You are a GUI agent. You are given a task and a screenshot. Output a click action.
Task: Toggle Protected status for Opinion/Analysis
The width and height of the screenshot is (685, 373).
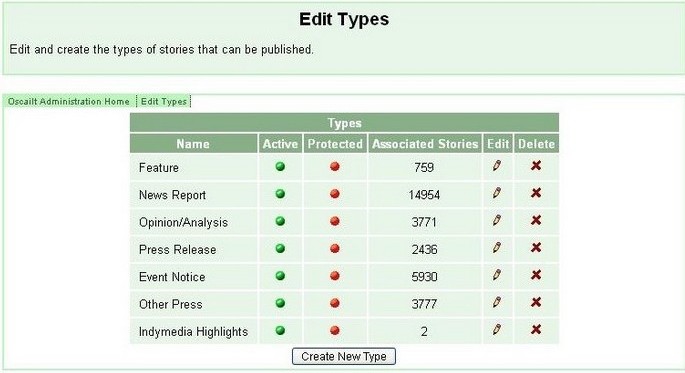(335, 221)
